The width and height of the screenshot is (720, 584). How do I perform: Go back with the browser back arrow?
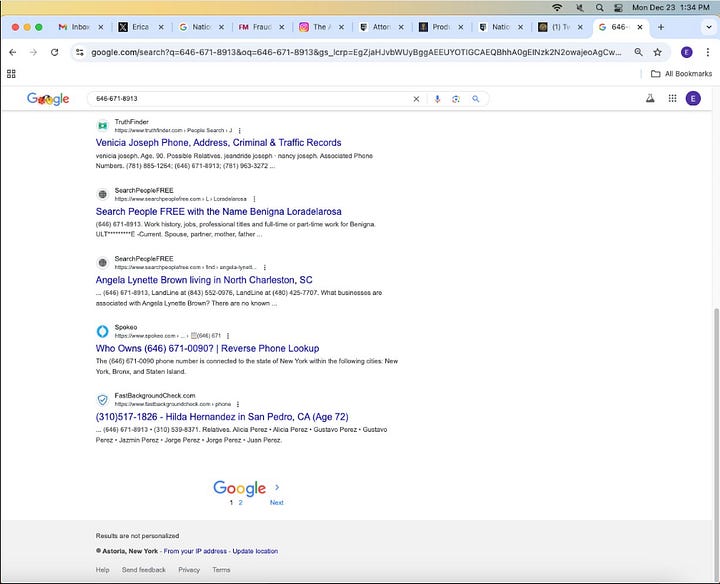13,52
